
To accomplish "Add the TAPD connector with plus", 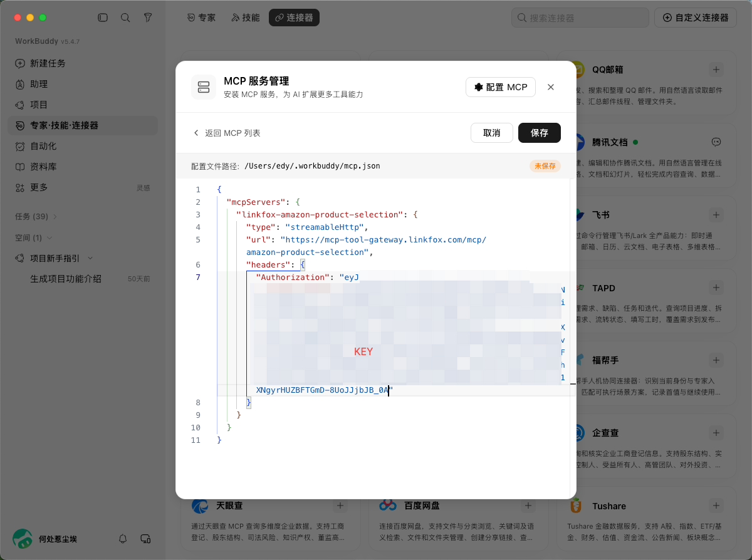I will (716, 288).
